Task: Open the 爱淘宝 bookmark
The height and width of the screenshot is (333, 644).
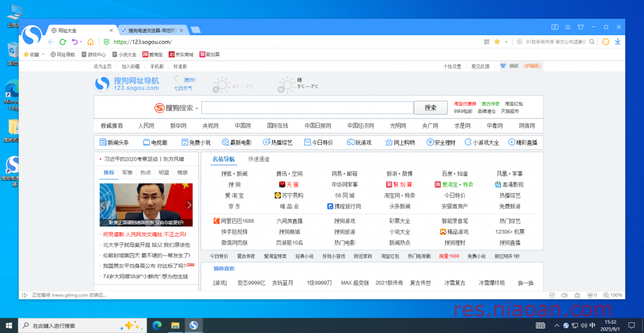Action: 152,54
